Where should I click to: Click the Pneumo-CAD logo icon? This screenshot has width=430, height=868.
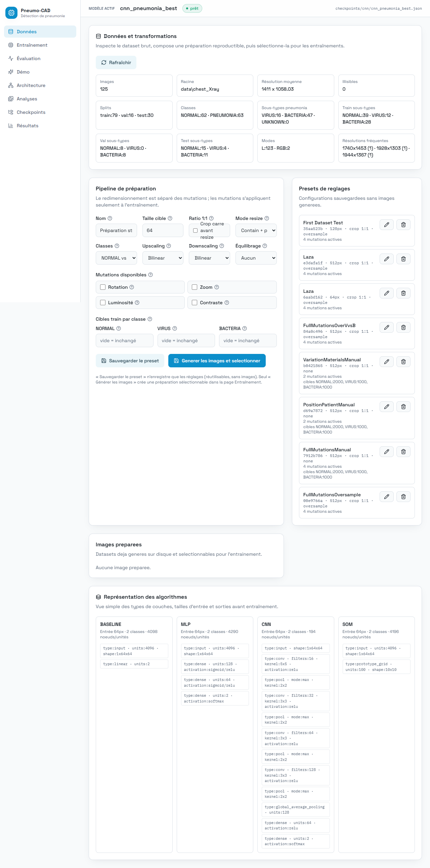[x=11, y=13]
